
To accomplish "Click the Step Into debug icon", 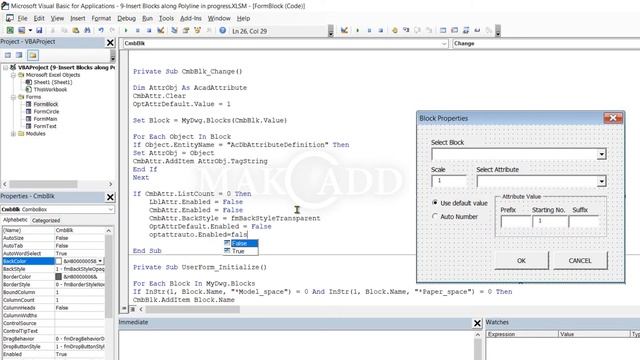I will tap(406, 30).
